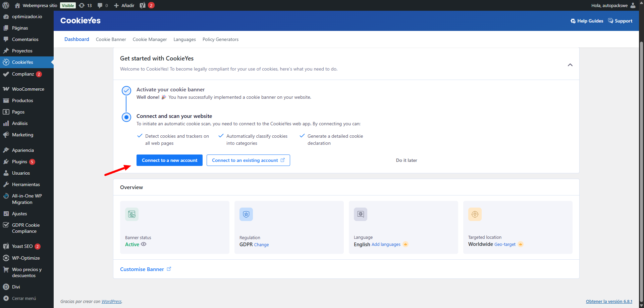Click the Help Guides icon

coord(573,21)
